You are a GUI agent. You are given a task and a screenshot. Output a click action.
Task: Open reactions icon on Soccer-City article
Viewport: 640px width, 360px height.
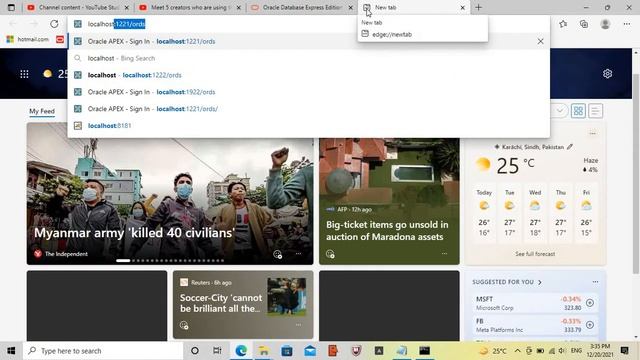point(184,325)
